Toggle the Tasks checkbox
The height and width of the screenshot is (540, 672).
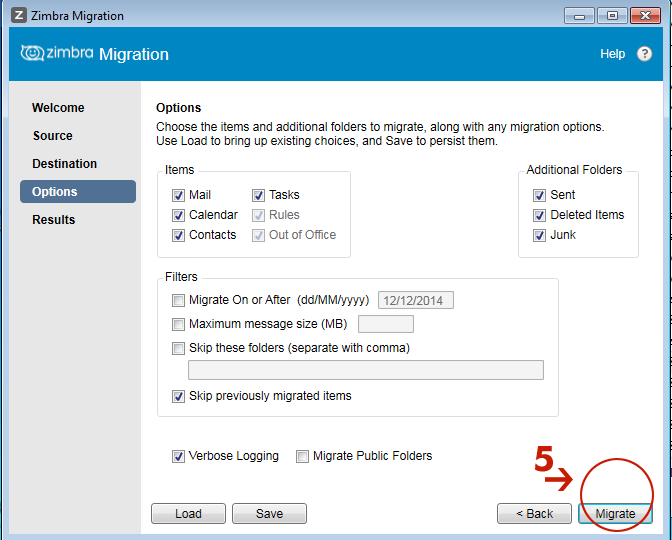(258, 195)
